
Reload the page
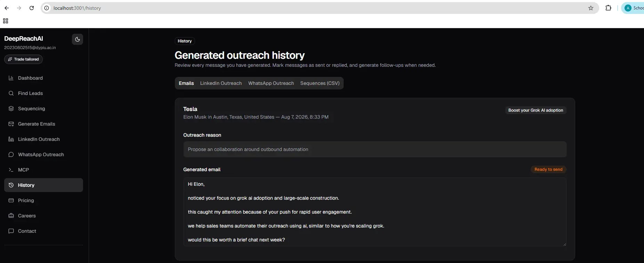[32, 8]
